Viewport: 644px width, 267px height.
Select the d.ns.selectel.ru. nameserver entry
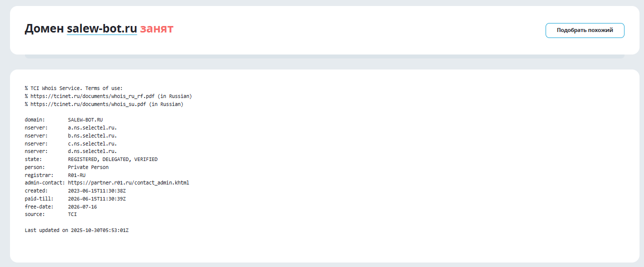92,151
